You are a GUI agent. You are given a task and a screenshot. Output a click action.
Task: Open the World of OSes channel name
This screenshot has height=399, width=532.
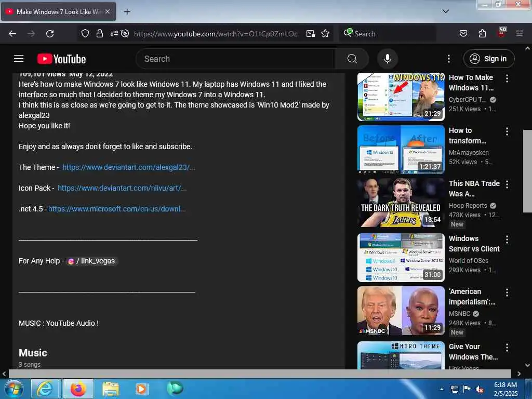pyautogui.click(x=468, y=261)
